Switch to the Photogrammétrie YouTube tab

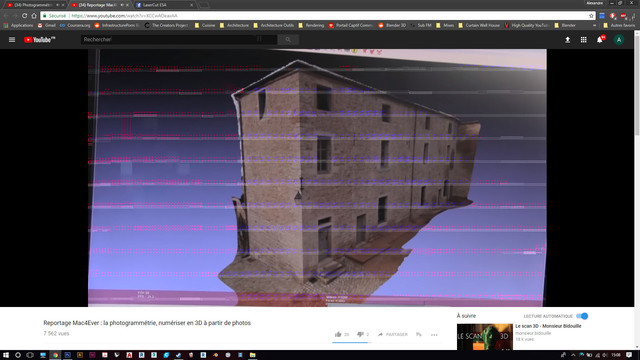36,5
